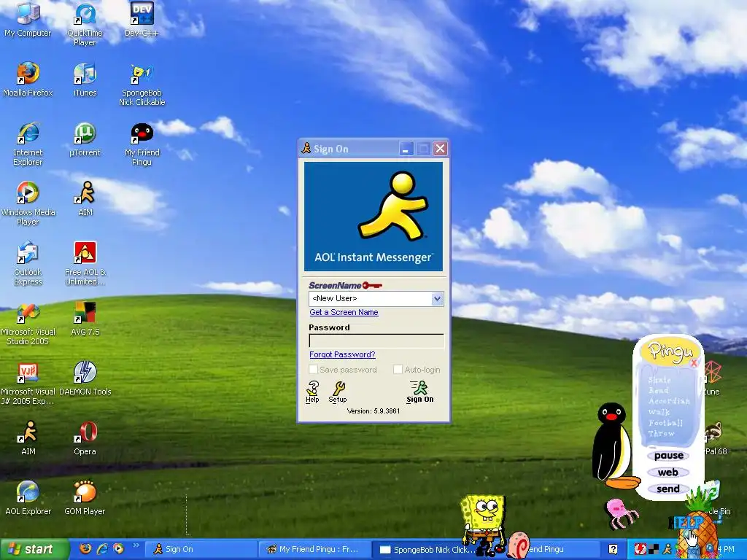The width and height of the screenshot is (747, 560).
Task: Click the Help icon in AIM Sign On
Action: (312, 392)
